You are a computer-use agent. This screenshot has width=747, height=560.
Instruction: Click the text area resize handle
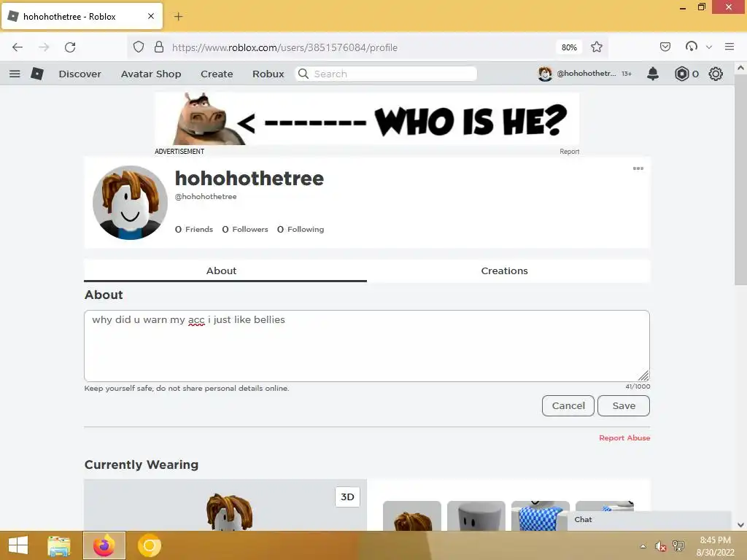point(643,376)
